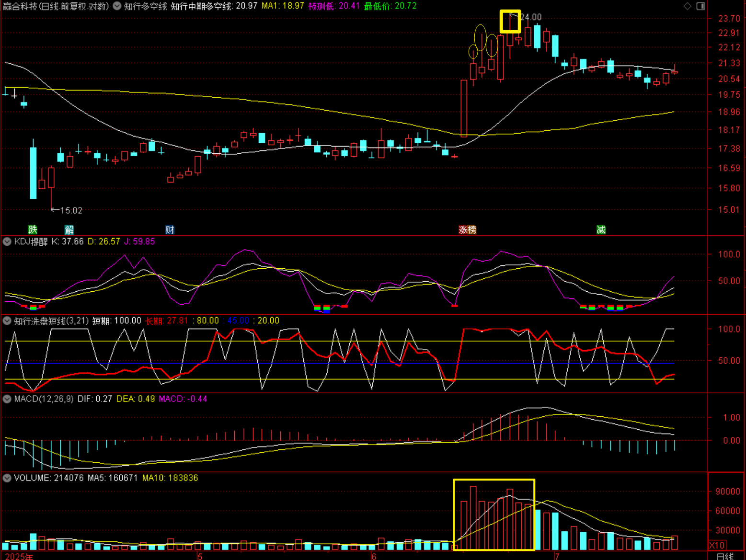The image size is (746, 560).
Task: Click the 最低价: 20.72 readout
Action: tap(390, 6)
